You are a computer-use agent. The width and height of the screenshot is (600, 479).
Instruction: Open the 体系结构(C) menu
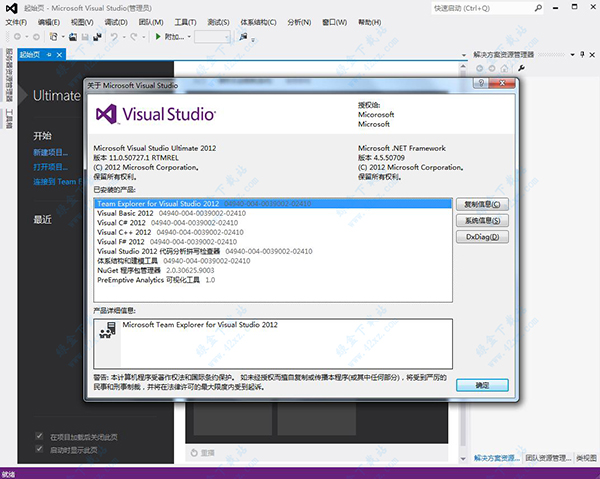point(258,22)
